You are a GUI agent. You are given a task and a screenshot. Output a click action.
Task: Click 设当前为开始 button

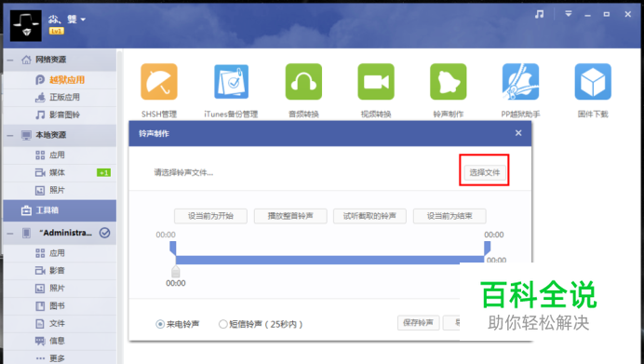click(210, 216)
